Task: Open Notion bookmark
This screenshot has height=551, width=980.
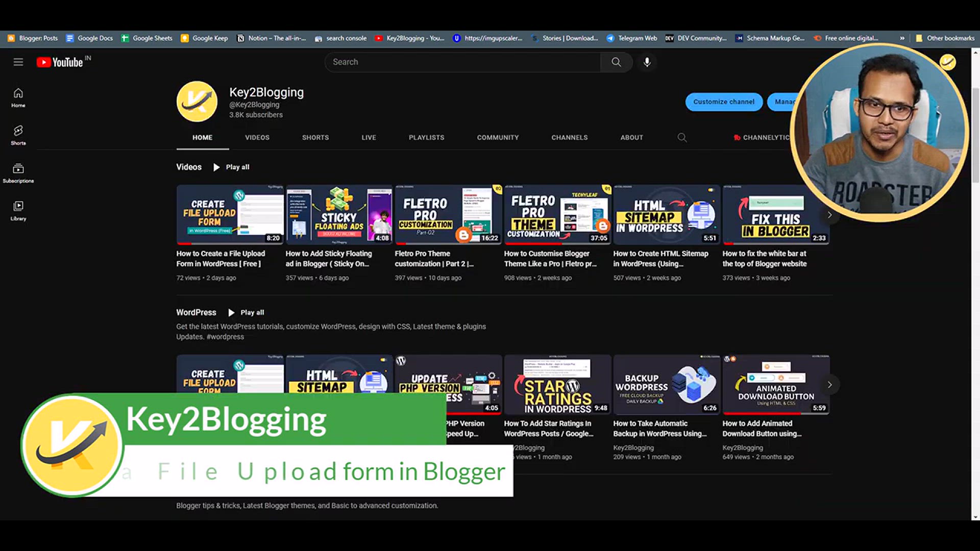Action: tap(272, 38)
